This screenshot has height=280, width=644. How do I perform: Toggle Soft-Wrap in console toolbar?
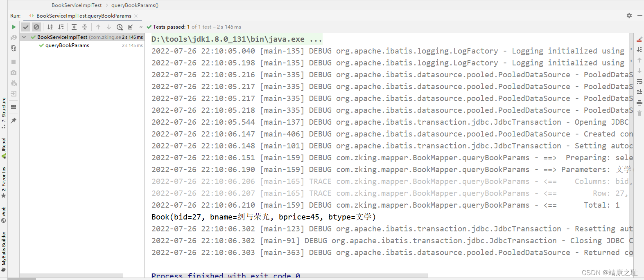639,81
